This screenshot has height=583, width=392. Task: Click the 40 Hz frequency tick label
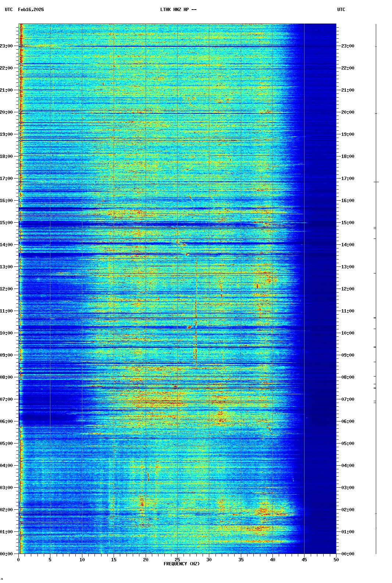(272, 560)
